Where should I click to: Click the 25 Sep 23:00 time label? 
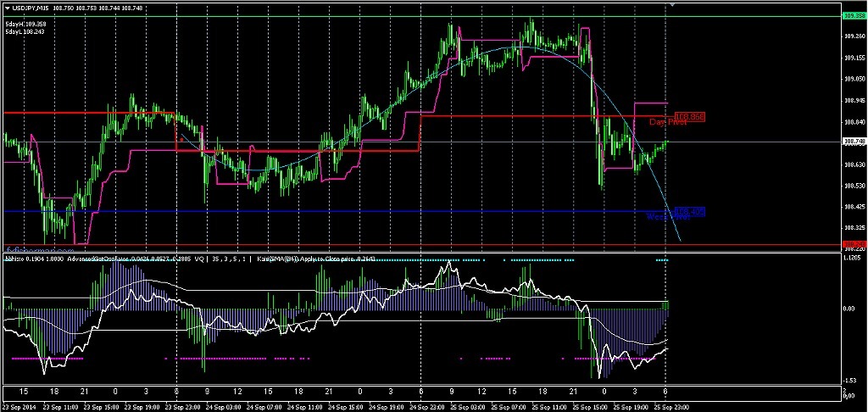pos(672,406)
